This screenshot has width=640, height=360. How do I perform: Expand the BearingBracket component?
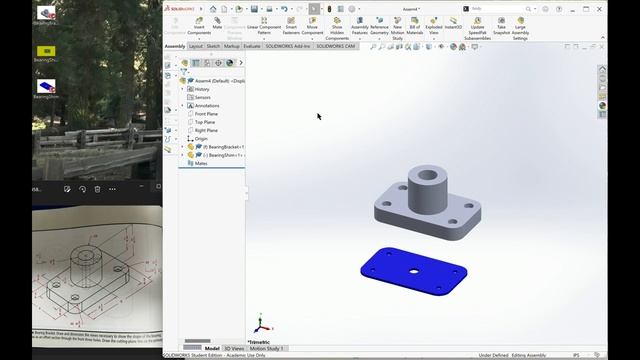click(x=182, y=147)
